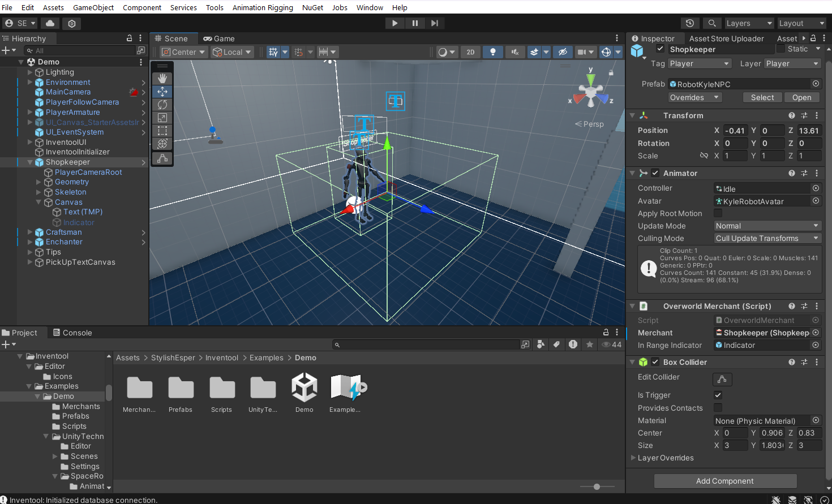
Task: Toggle scene lighting bulb icon
Action: 493,52
